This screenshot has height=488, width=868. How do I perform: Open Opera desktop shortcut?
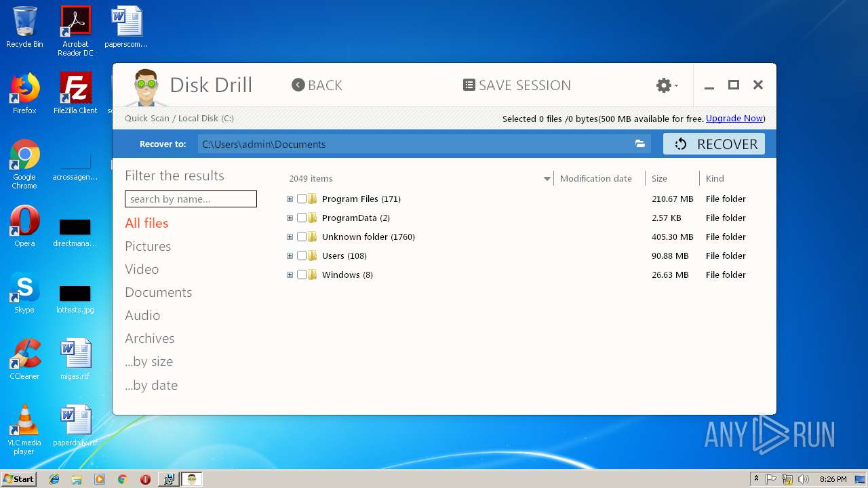point(24,226)
